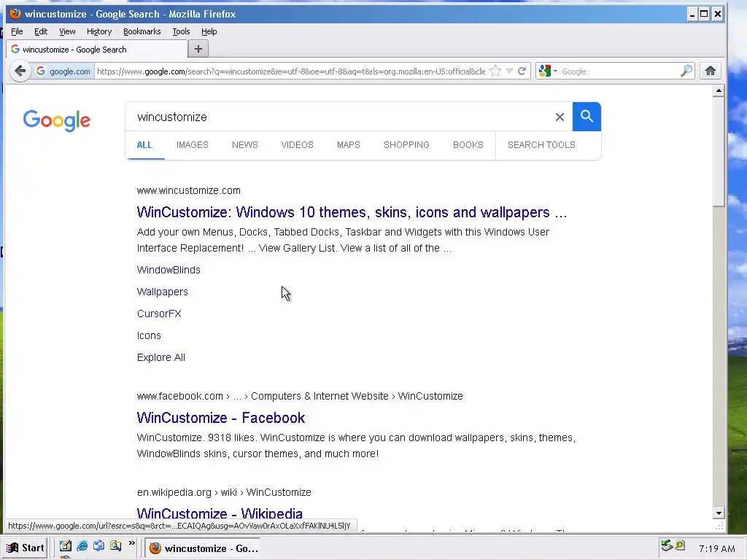Click the second system tray icon

[680, 545]
